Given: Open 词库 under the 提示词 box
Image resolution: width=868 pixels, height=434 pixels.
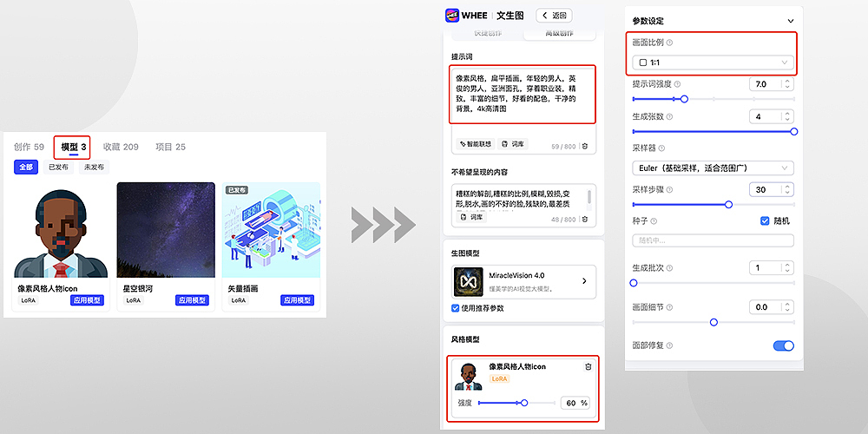Looking at the screenshot, I should 513,144.
